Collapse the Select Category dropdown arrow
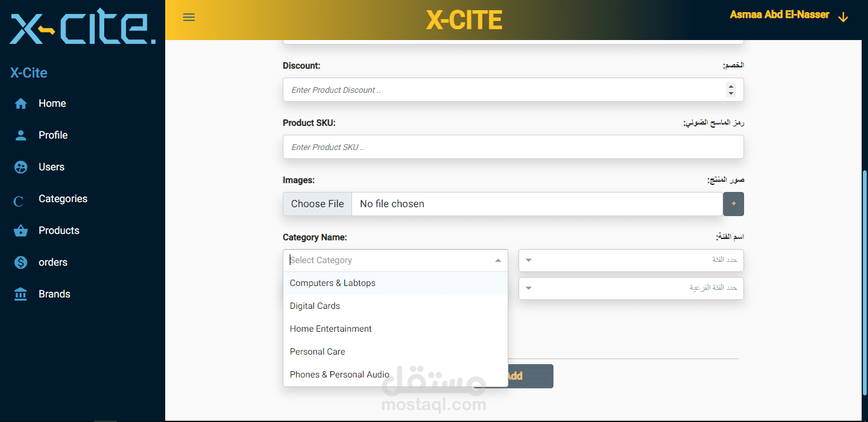 click(x=498, y=261)
